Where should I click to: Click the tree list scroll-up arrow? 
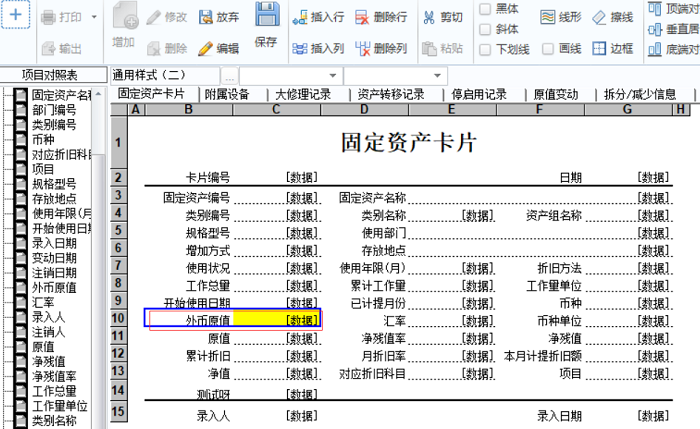coord(99,94)
